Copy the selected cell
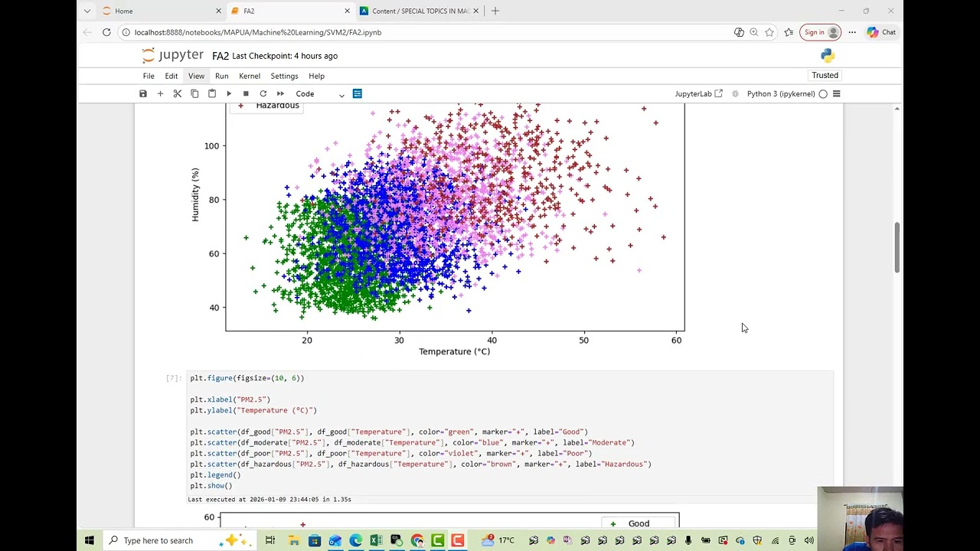The width and height of the screenshot is (980, 551). click(x=194, y=93)
